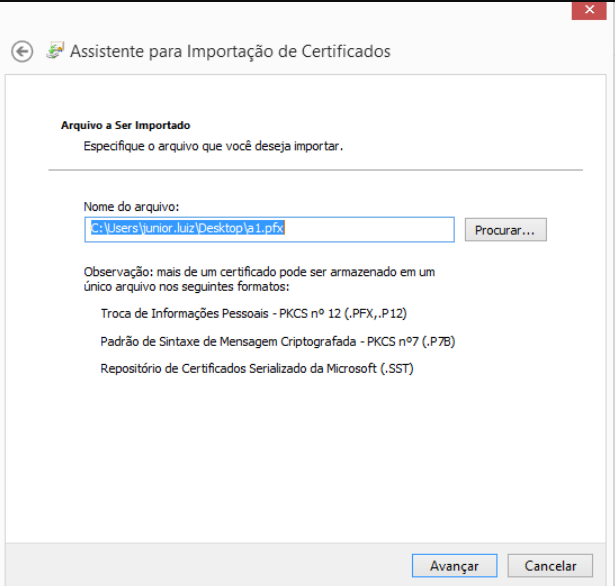The width and height of the screenshot is (615, 586).
Task: Cancel the import with Cancelar button
Action: [x=550, y=566]
